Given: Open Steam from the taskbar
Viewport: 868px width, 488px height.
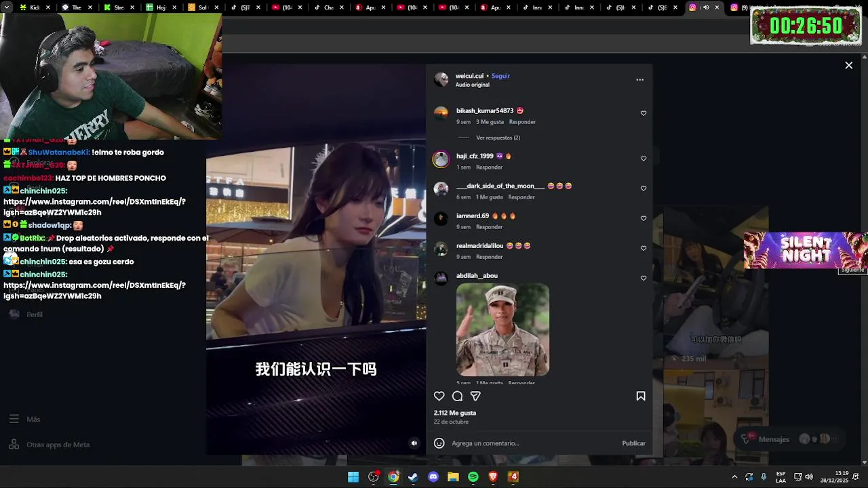Looking at the screenshot, I should [413, 477].
